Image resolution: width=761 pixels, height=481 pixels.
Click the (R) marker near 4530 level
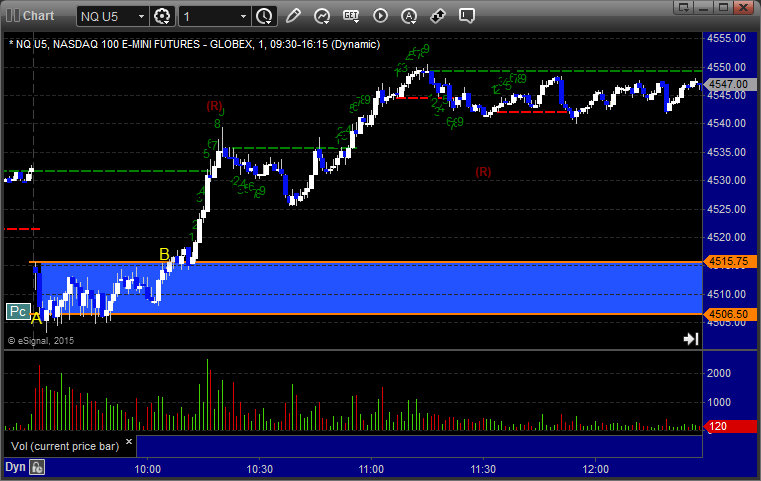pos(483,171)
